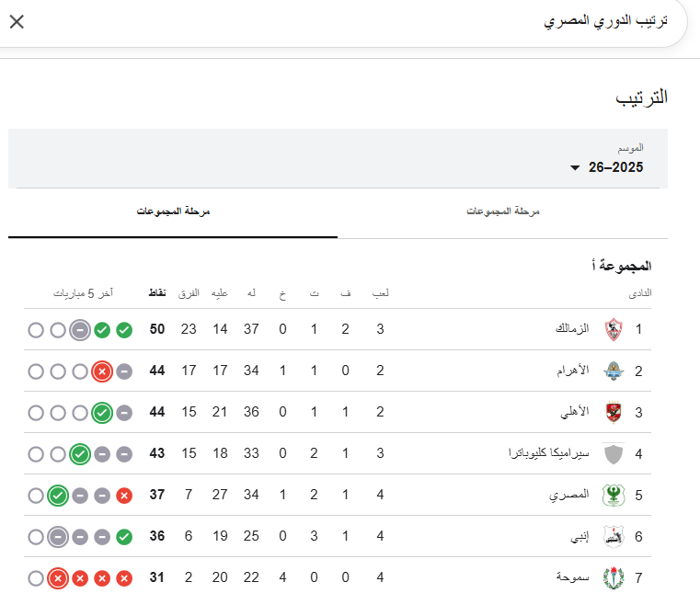Open the سموحة team name link
Viewport: 700px width, 605px height.
[x=572, y=578]
